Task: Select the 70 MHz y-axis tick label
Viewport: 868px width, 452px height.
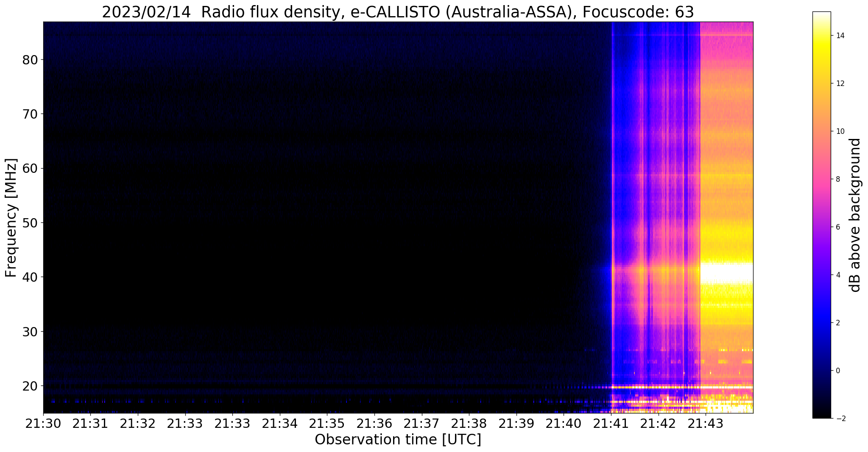Action: pos(30,114)
